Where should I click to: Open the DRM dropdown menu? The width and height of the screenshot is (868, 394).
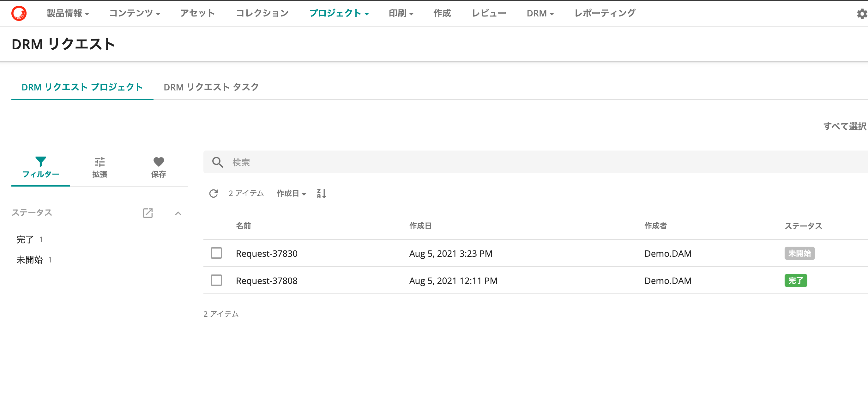pos(540,13)
